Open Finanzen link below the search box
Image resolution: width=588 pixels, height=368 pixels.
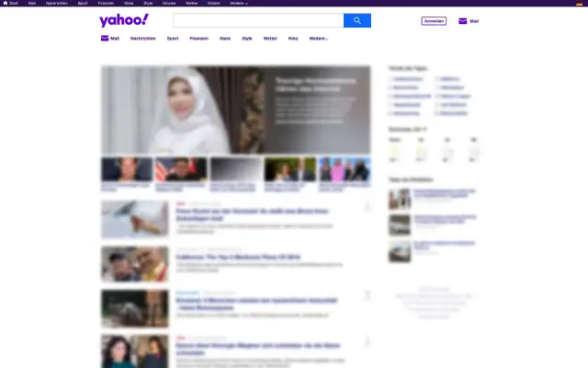pos(198,39)
